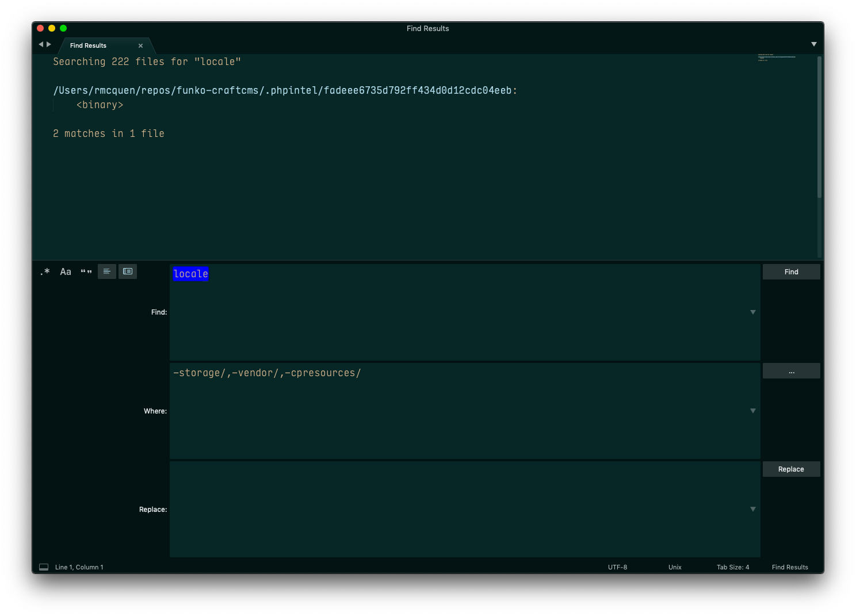The height and width of the screenshot is (616, 856).
Task: Click the panel icon in status bar
Action: coord(44,567)
